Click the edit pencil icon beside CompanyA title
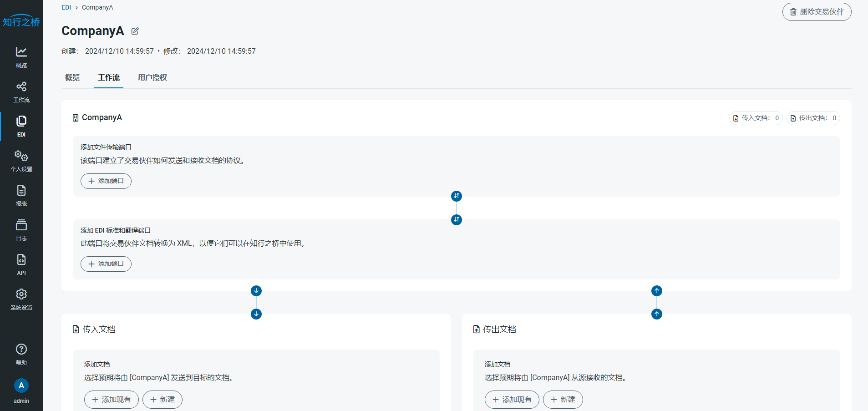Screen dimensions: 868x411 coord(135,31)
